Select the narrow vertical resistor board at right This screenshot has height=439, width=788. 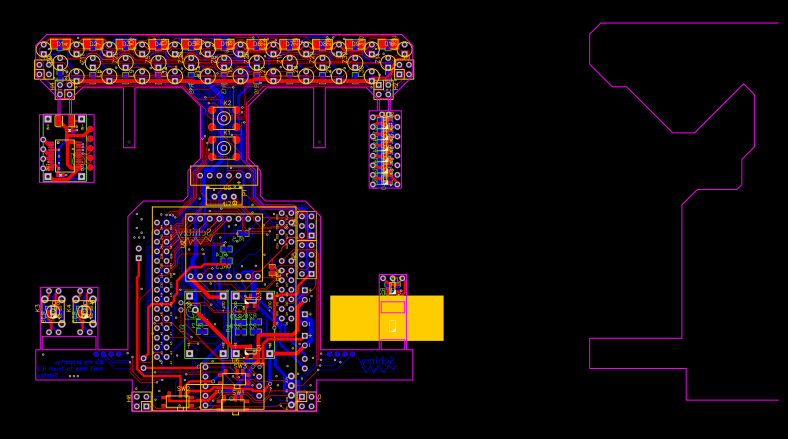click(x=385, y=150)
